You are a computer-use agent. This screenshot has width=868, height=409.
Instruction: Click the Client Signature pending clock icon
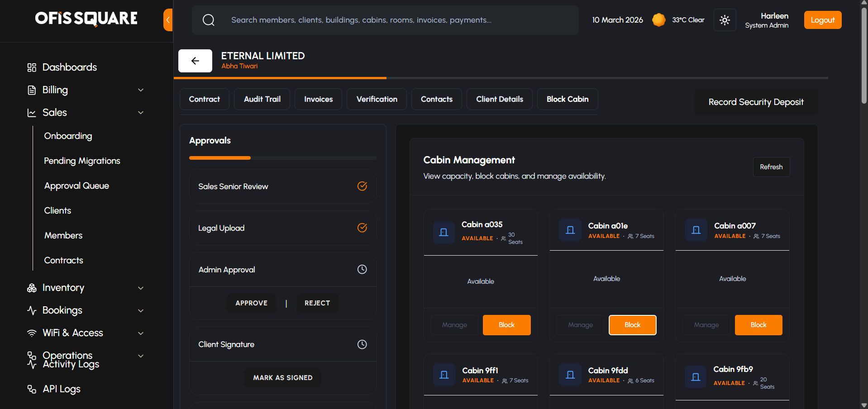coord(362,345)
